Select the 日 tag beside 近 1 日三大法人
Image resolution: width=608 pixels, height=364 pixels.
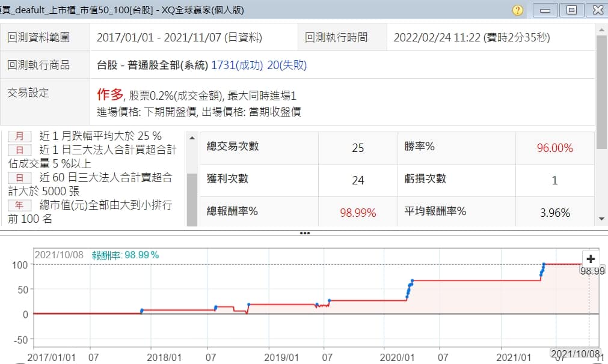(x=19, y=150)
